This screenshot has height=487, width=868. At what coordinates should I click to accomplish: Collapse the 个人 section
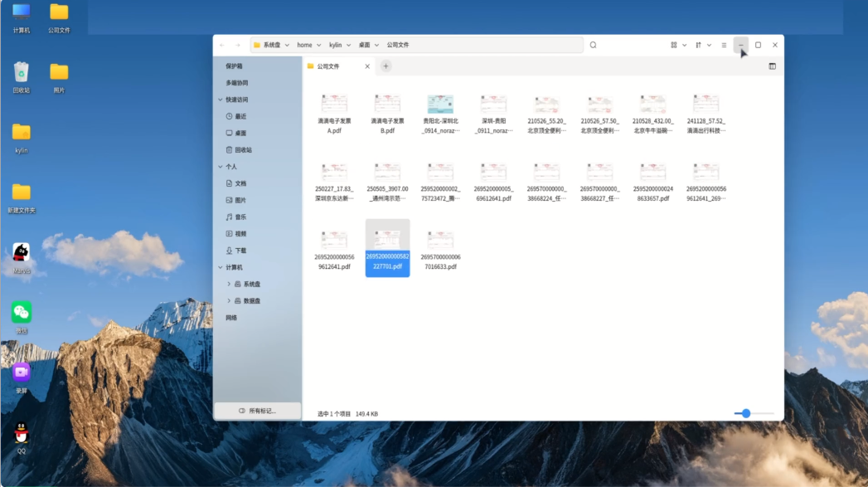pyautogui.click(x=221, y=167)
